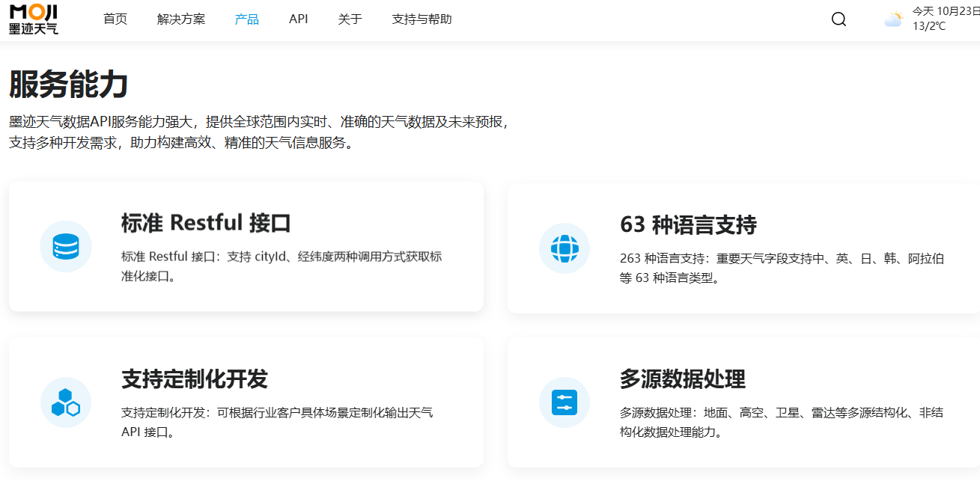Select the 支持定制化开发 card title

(195, 379)
